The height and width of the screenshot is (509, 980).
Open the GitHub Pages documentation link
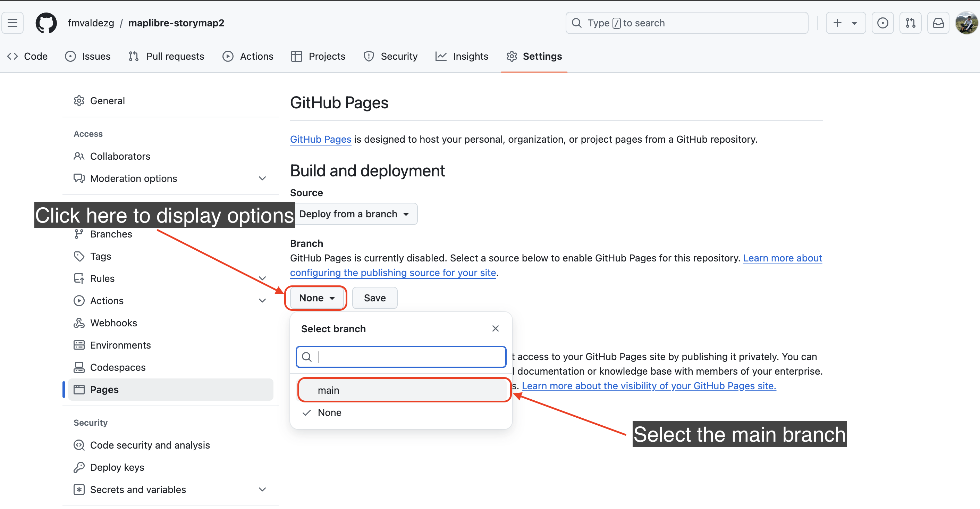click(320, 139)
